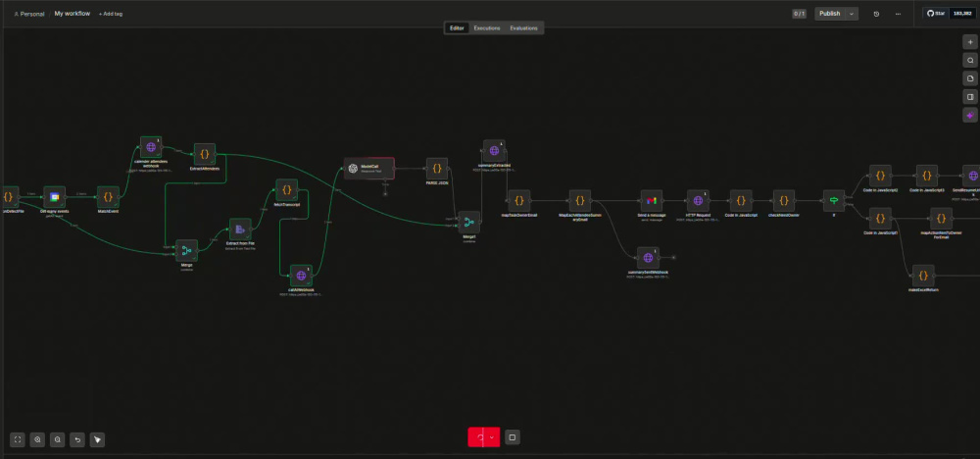Select the ModelCall OpenAI node
Image resolution: width=980 pixels, height=459 pixels.
[369, 169]
